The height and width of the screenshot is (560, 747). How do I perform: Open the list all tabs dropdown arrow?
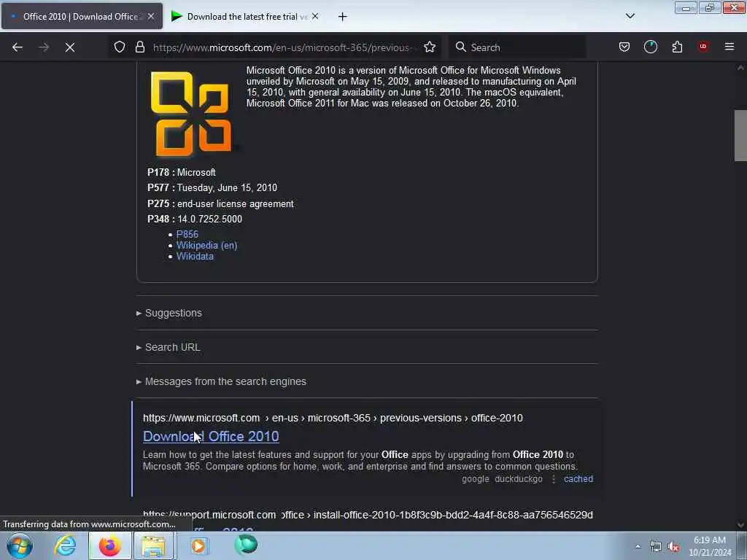point(630,16)
